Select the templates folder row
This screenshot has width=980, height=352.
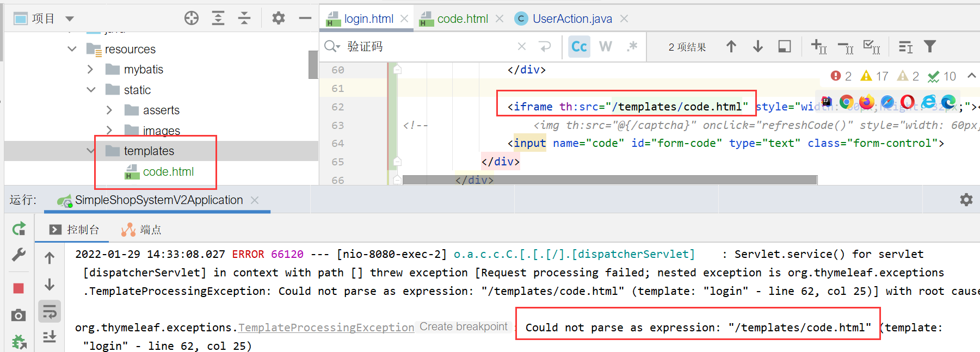(161, 151)
